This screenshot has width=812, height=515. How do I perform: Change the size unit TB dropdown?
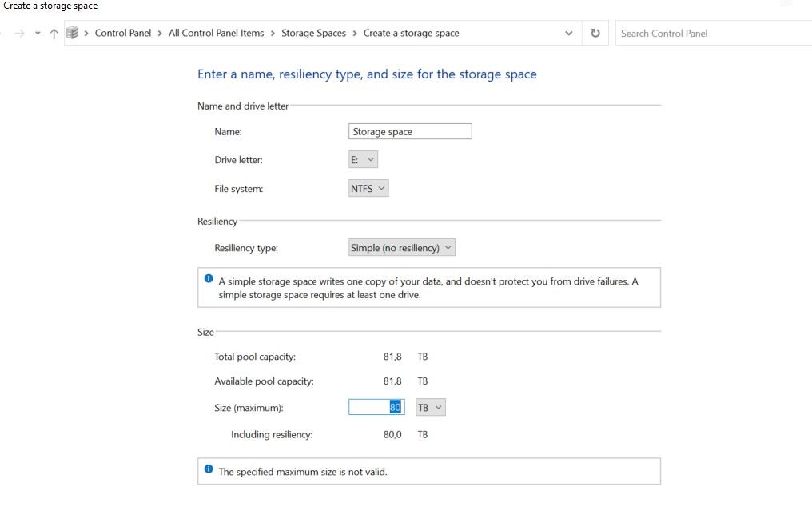430,408
